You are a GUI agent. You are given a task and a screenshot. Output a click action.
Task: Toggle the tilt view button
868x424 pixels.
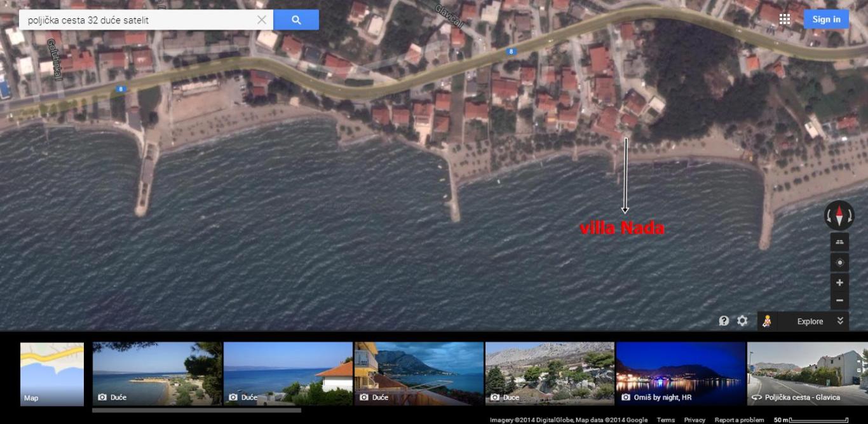pyautogui.click(x=839, y=242)
